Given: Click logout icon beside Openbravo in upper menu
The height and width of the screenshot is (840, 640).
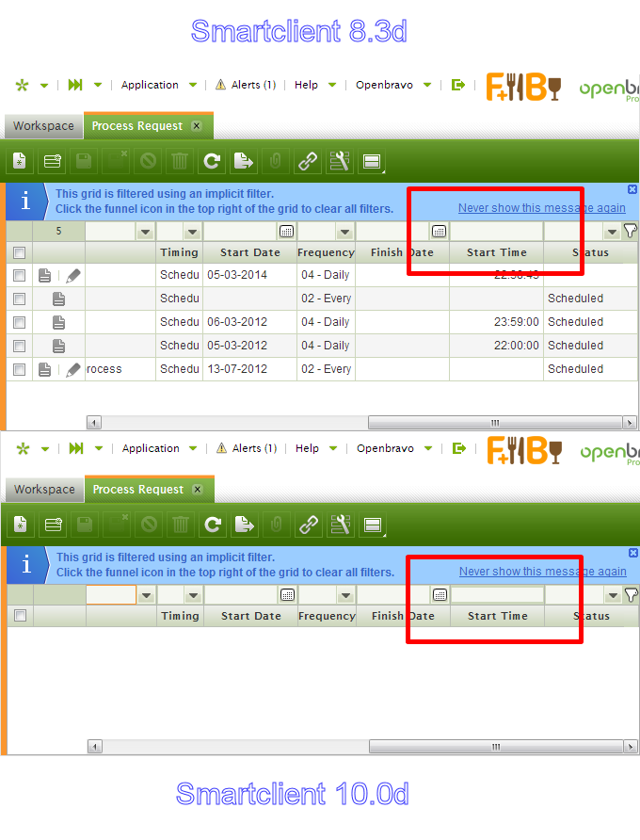Looking at the screenshot, I should 458,85.
